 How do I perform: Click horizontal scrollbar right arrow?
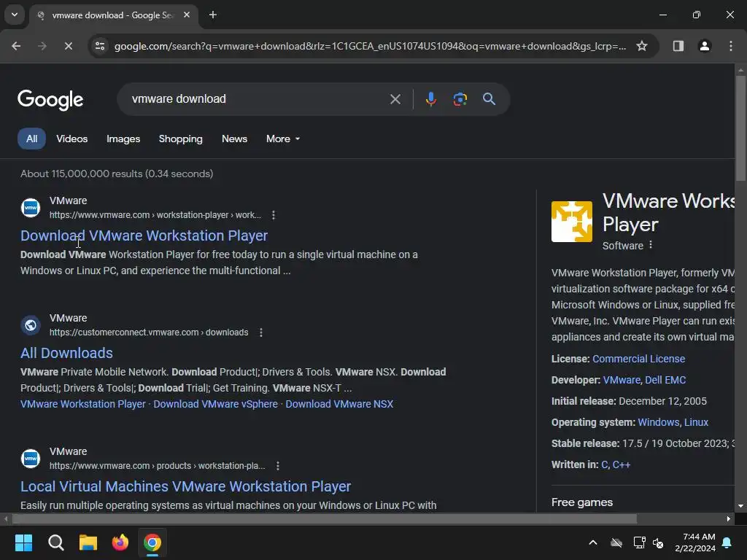(x=729, y=518)
